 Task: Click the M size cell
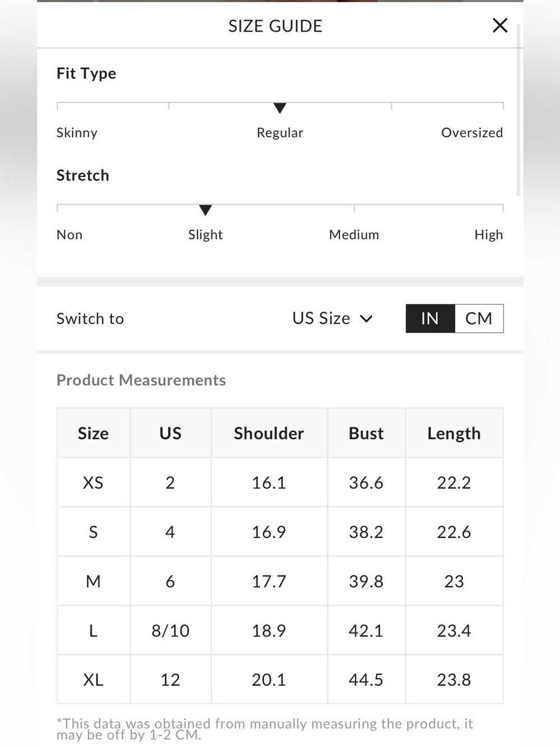[94, 581]
